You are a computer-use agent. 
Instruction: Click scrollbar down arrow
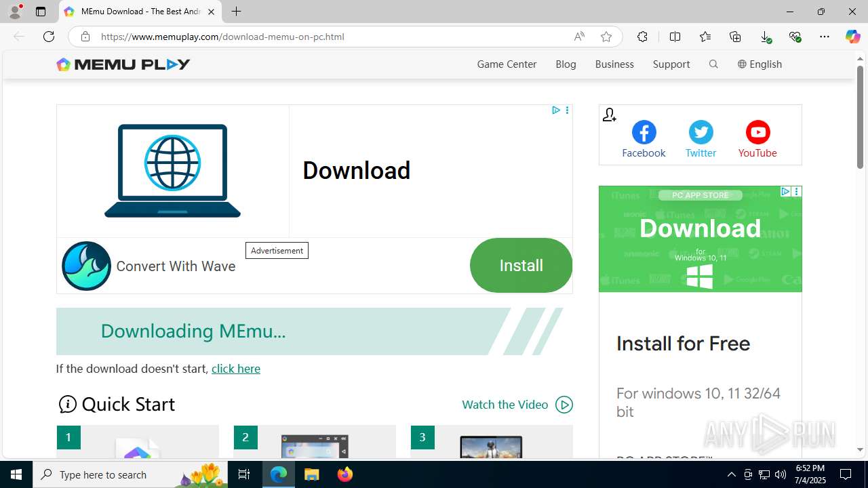(860, 450)
